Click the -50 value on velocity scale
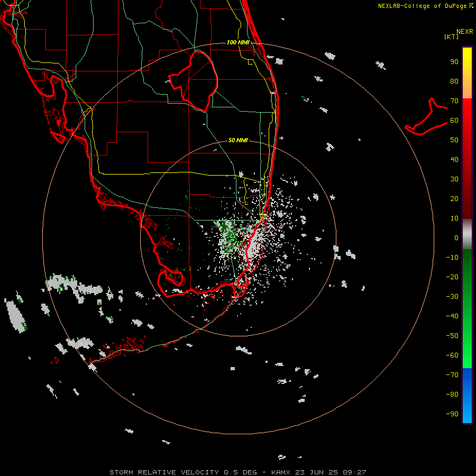 coord(452,336)
